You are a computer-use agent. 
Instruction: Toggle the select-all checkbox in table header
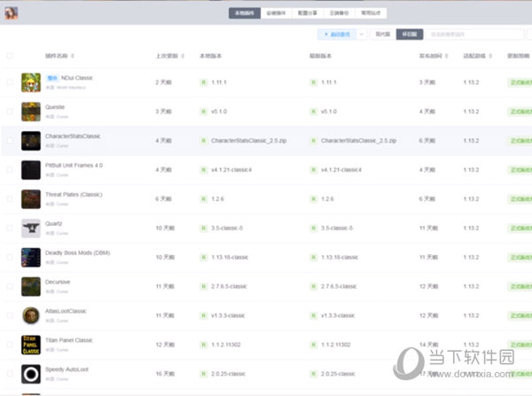pyautogui.click(x=10, y=56)
